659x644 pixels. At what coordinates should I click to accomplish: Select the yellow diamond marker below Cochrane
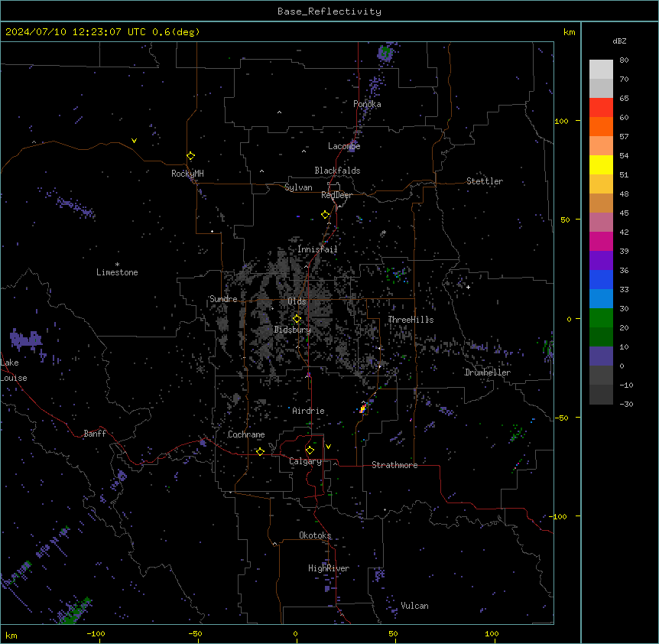[260, 451]
